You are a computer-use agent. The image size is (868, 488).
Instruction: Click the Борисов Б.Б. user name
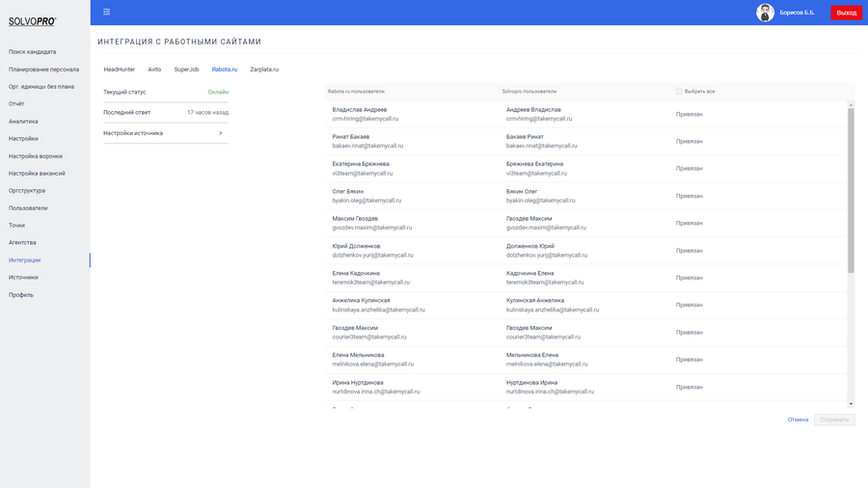[798, 13]
